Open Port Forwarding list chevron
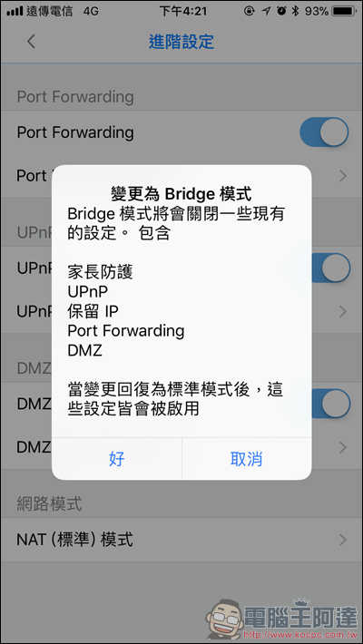 click(x=343, y=176)
